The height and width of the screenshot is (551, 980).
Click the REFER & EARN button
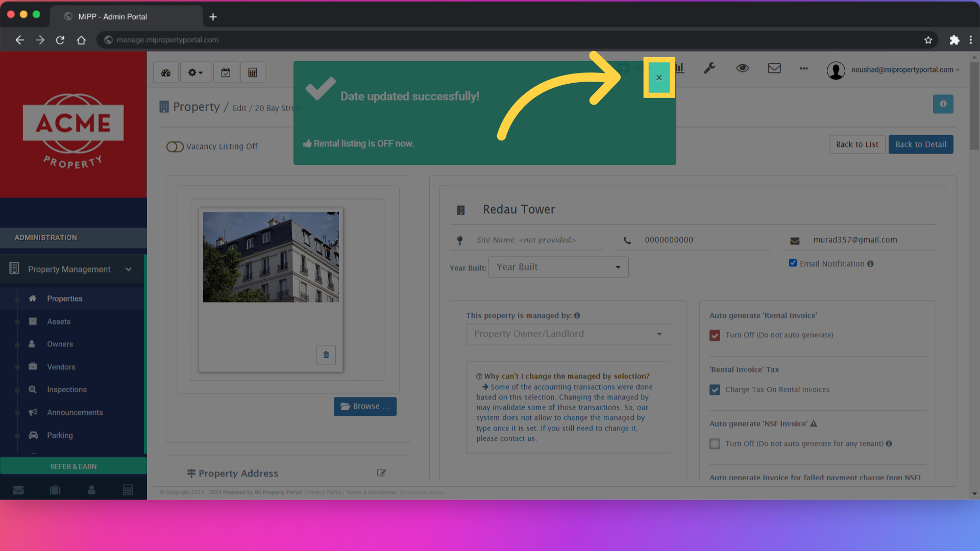click(73, 466)
